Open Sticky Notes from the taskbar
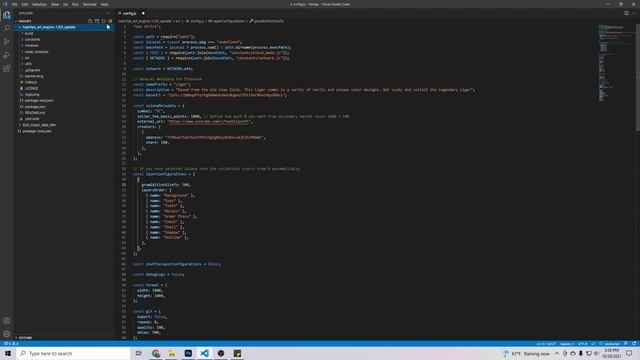Viewport: 640px width, 360px height. tap(237, 353)
